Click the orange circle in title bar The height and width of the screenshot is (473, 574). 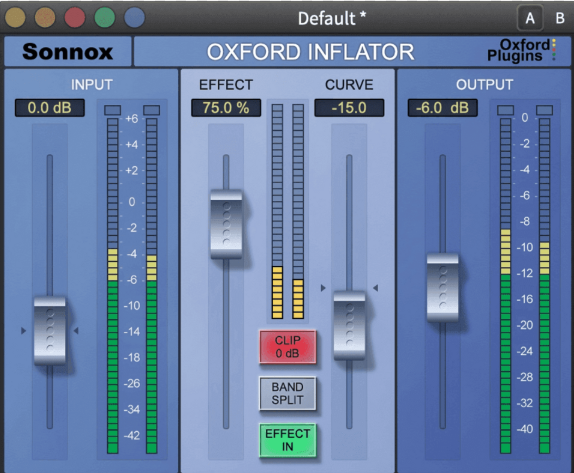[x=45, y=17]
